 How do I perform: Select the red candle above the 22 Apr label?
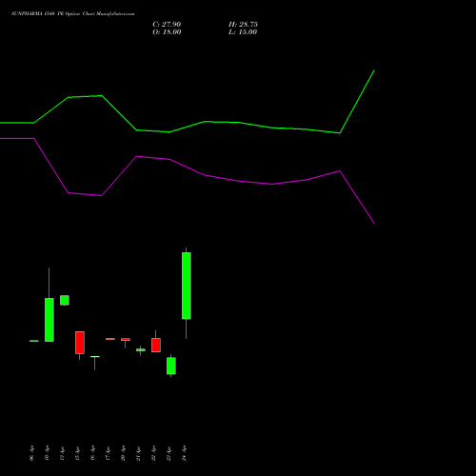(x=156, y=345)
